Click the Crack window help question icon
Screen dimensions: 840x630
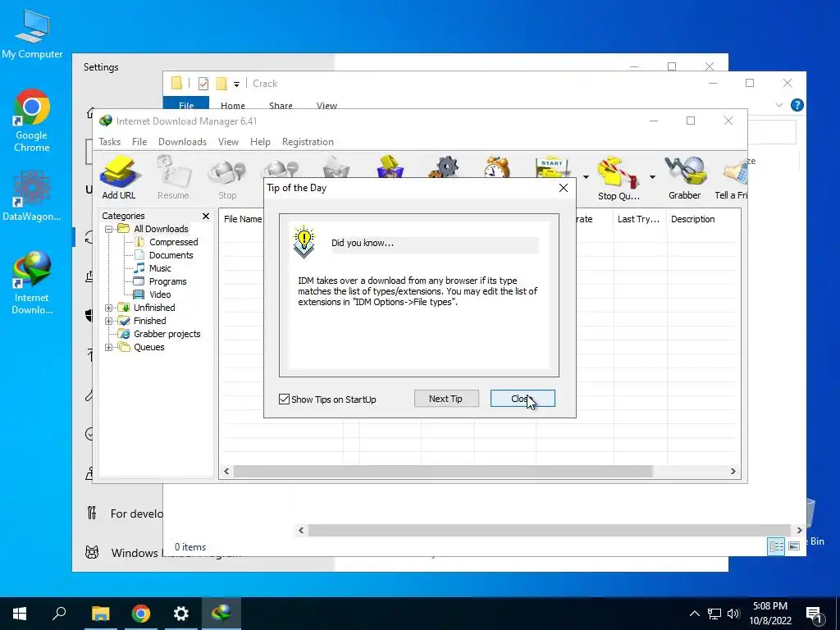797,105
